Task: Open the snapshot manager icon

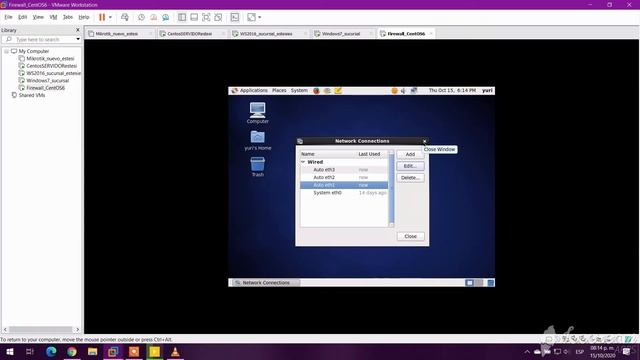Action: coord(166,17)
